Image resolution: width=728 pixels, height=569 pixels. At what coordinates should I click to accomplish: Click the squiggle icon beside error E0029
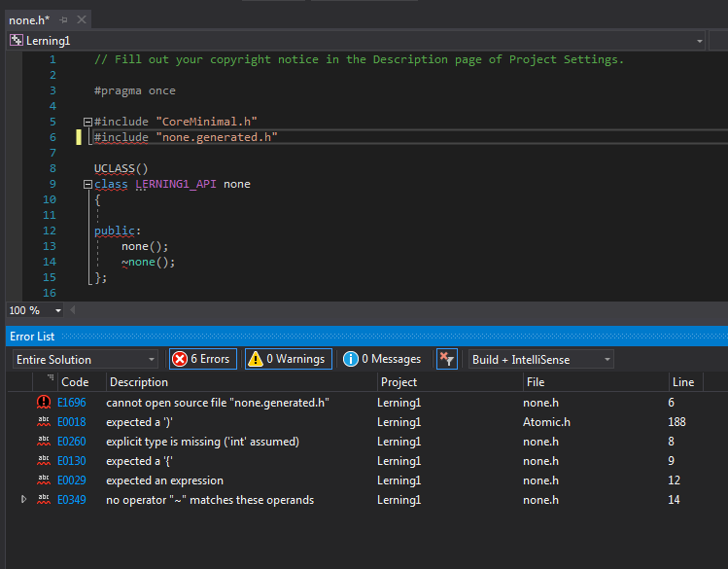[43, 480]
